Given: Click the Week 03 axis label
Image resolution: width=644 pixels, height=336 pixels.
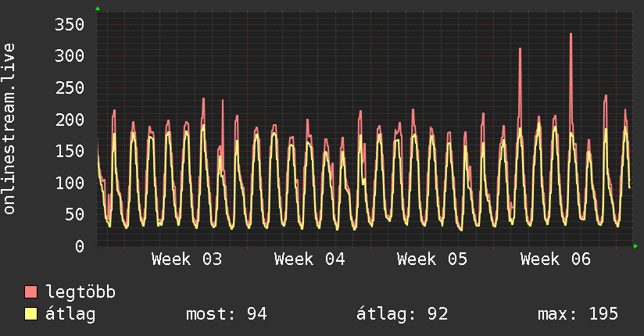Looking at the screenshot, I should [x=187, y=259].
